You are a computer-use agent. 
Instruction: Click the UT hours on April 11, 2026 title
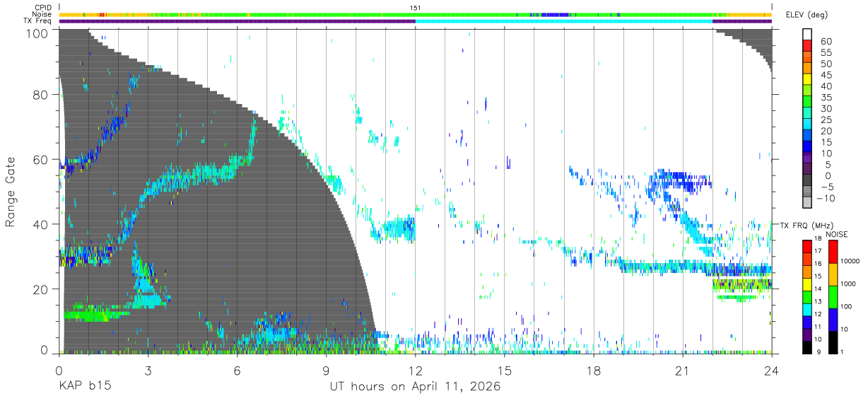point(416,387)
